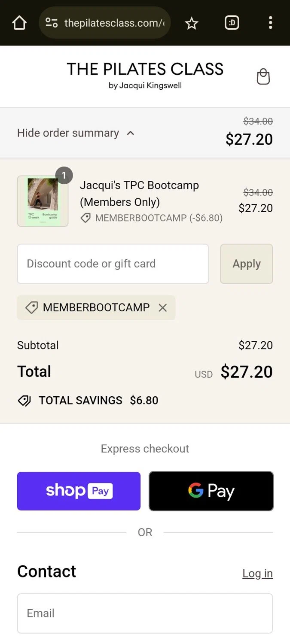Tap the Apply discount button
The image size is (290, 644).
pyautogui.click(x=247, y=264)
